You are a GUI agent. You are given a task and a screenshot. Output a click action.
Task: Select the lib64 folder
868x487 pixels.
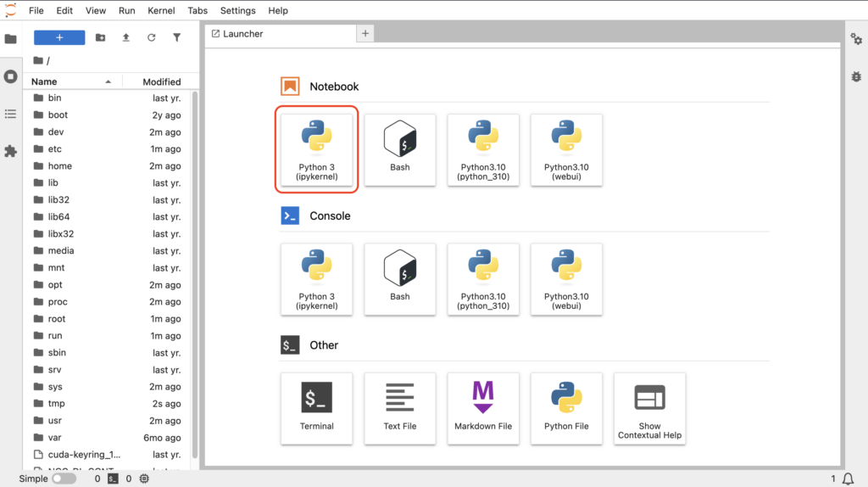pos(108,217)
